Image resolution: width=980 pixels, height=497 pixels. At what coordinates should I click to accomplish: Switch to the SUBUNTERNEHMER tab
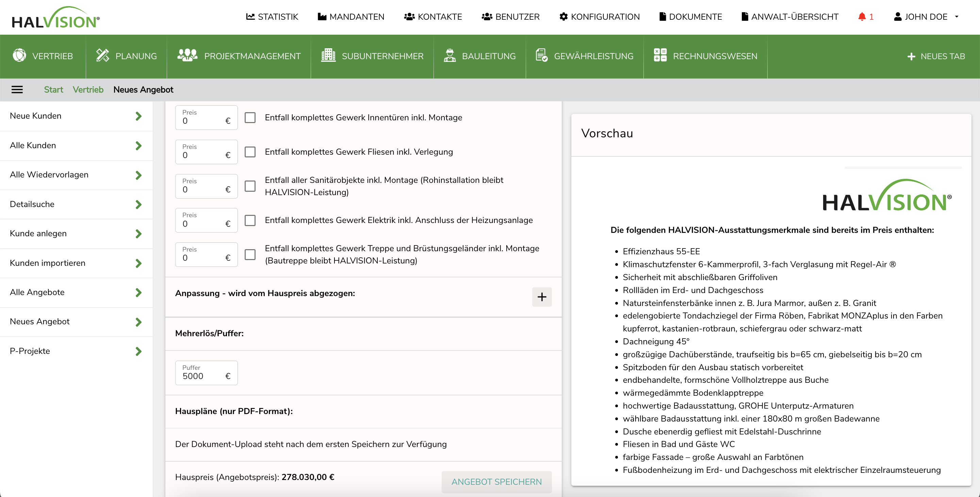click(x=372, y=56)
